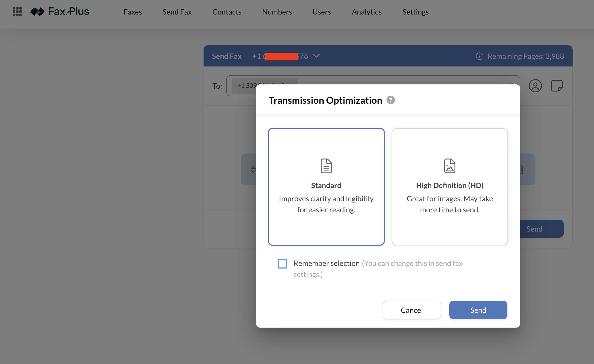Click the reorder arrows icon on attachment
This screenshot has width=594, height=364.
click(x=253, y=169)
